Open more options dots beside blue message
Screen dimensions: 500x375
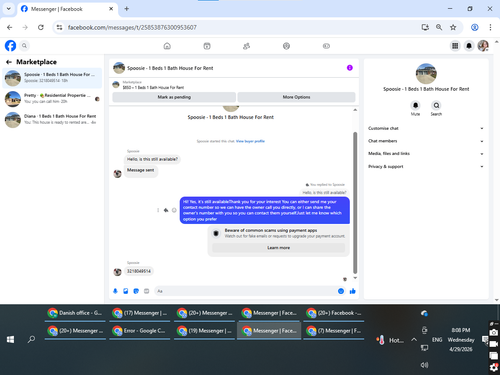pos(158,210)
